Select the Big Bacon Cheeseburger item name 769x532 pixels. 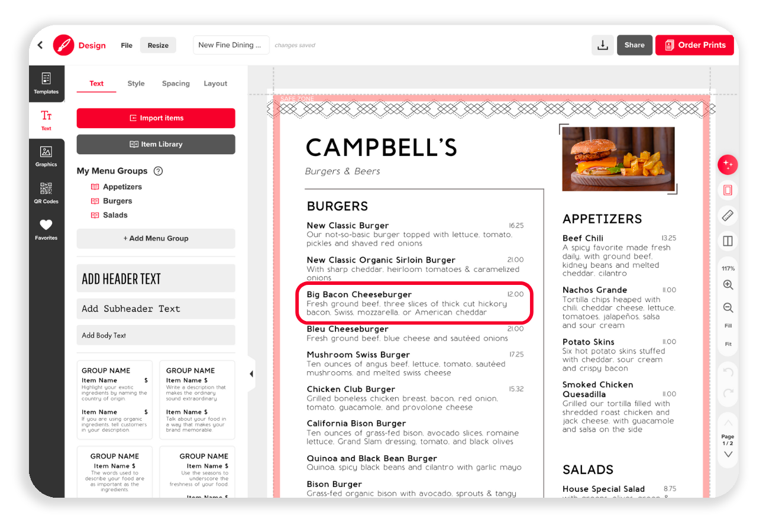359,294
